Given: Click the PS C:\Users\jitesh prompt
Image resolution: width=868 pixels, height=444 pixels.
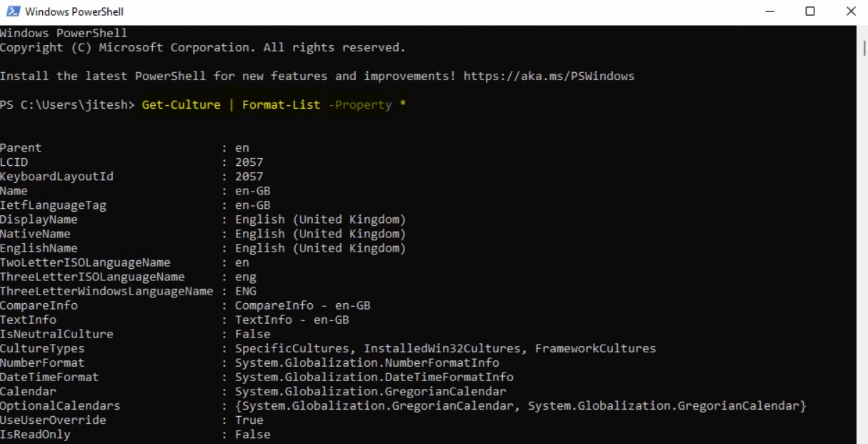Looking at the screenshot, I should pos(64,104).
